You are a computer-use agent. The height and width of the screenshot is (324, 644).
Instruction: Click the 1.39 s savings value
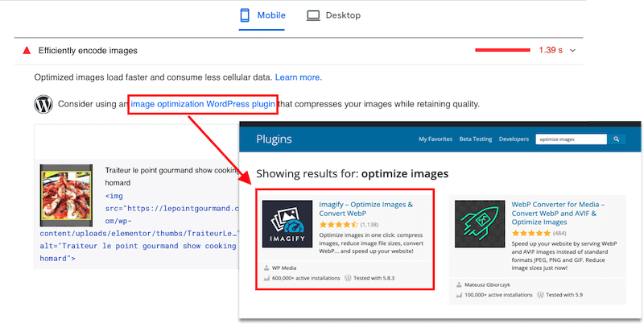pyautogui.click(x=551, y=51)
